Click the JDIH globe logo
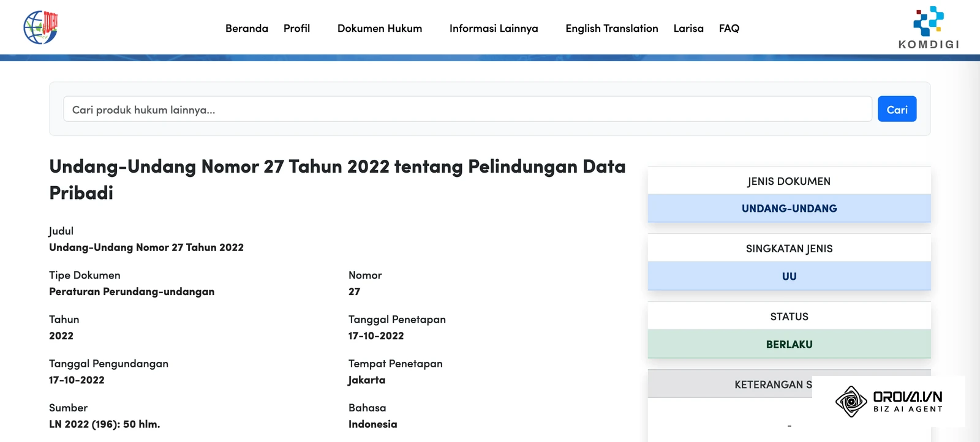 tap(40, 28)
